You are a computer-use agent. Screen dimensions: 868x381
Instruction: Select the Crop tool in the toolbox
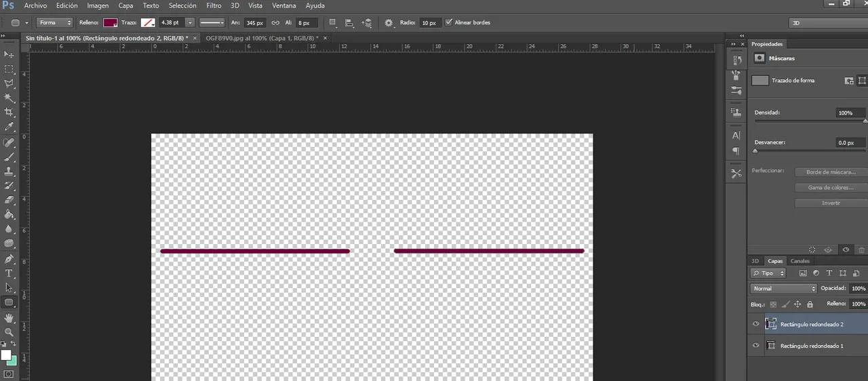[9, 112]
